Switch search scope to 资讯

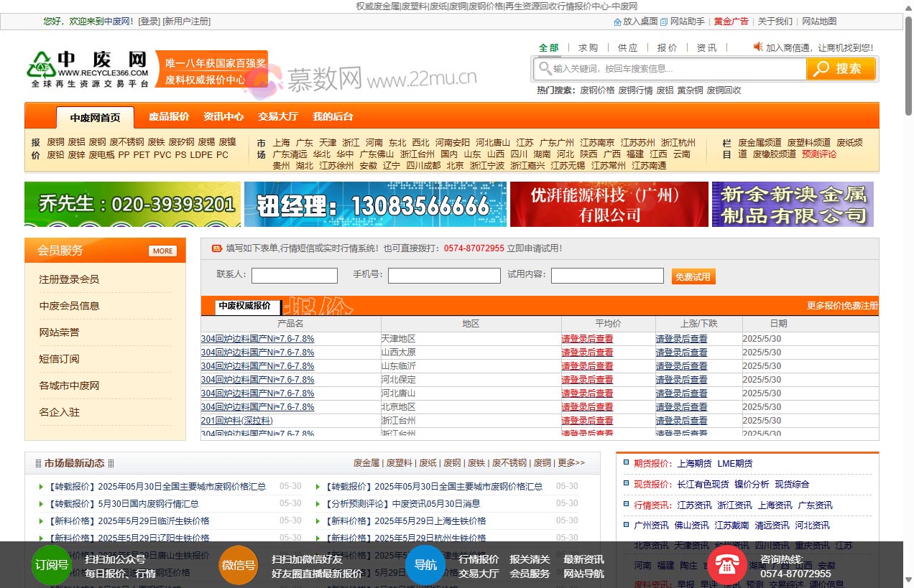(x=706, y=47)
